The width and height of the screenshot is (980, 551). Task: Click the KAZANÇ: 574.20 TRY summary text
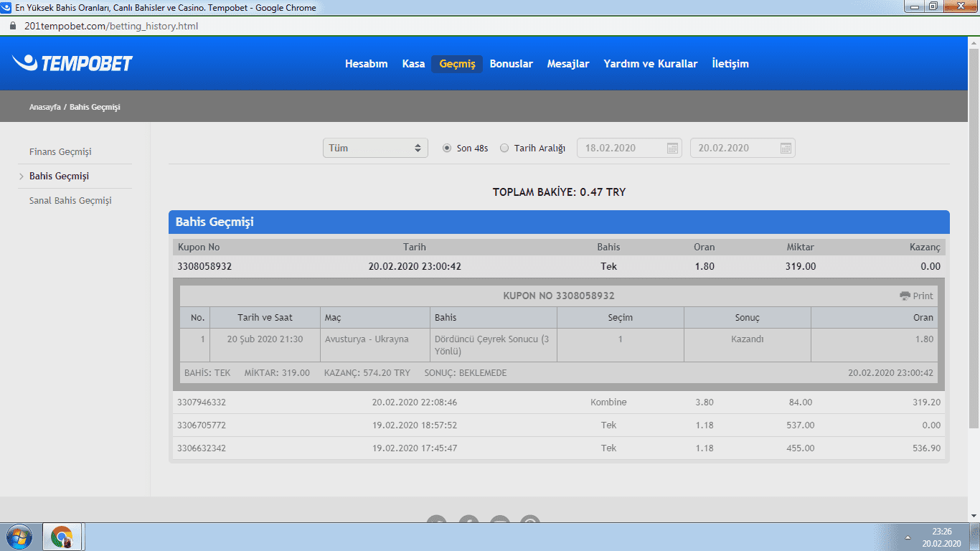click(367, 373)
